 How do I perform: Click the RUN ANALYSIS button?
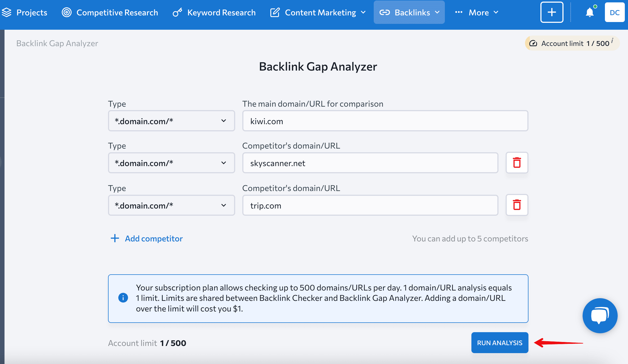pos(500,343)
